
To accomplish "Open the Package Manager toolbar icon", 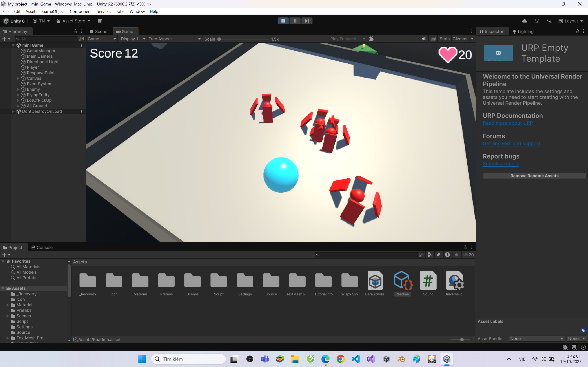I will [100, 21].
